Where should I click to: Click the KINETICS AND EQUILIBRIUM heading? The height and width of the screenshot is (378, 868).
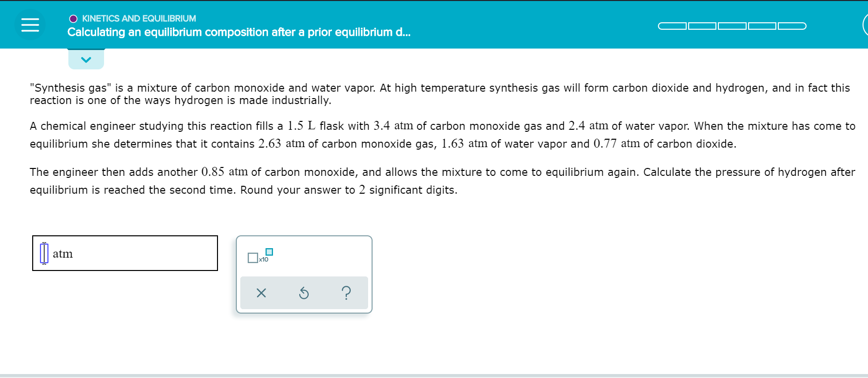pos(139,18)
